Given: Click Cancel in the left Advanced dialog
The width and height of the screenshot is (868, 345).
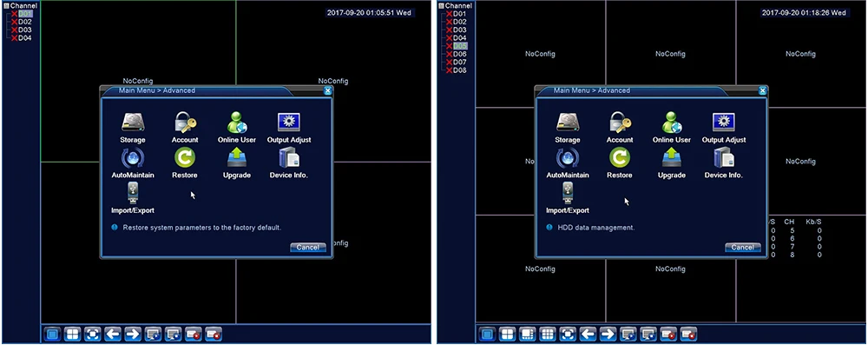Looking at the screenshot, I should (x=308, y=248).
